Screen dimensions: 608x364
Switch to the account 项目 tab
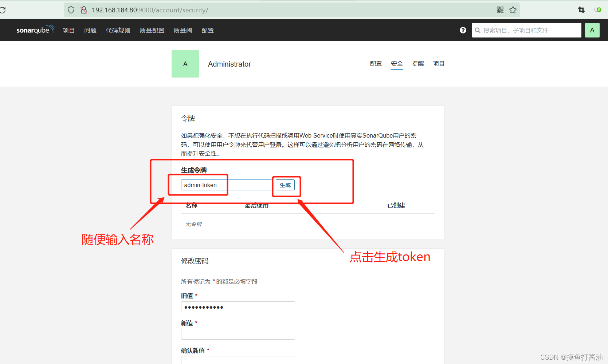(439, 64)
